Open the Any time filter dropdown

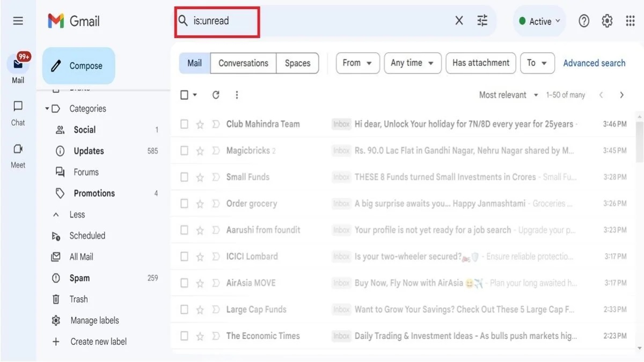pyautogui.click(x=413, y=63)
